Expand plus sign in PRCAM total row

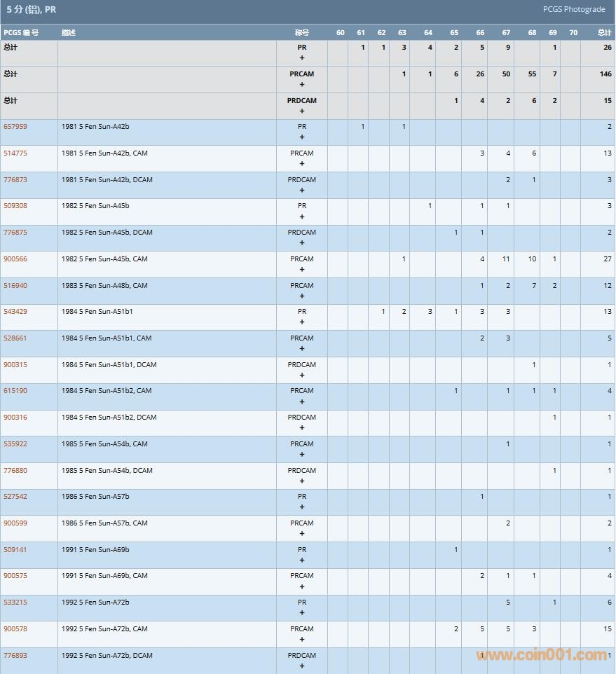[x=302, y=85]
